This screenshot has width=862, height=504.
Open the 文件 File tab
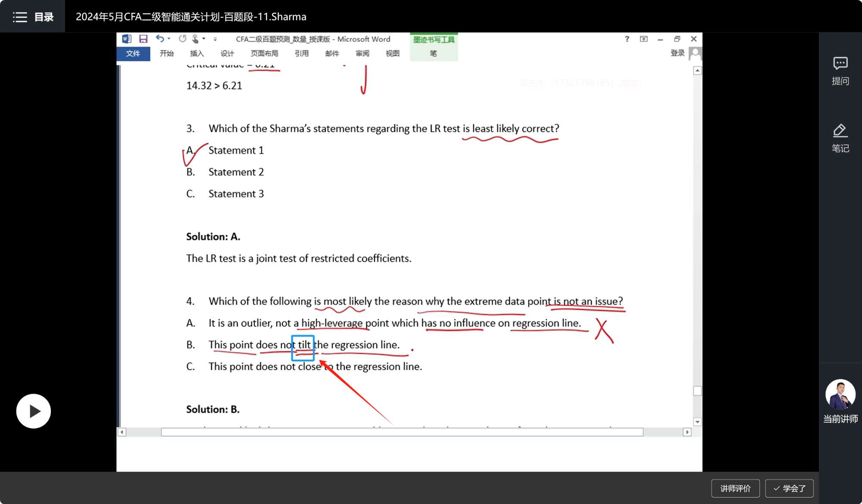pyautogui.click(x=133, y=53)
